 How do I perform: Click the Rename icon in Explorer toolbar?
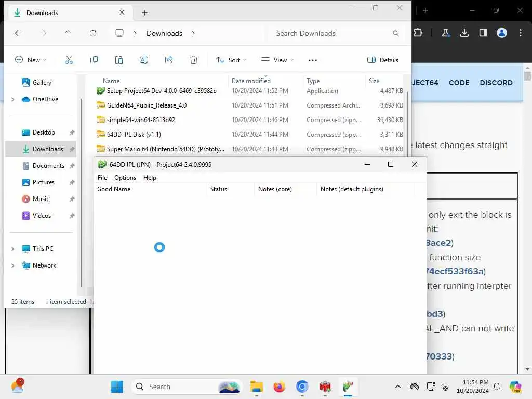click(x=144, y=60)
